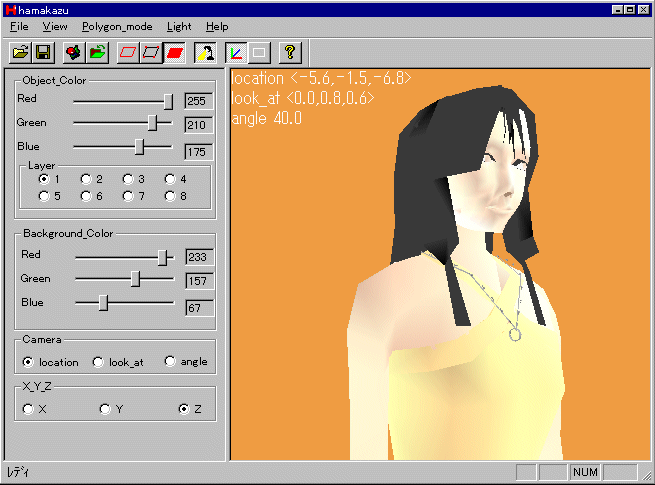655x485 pixels.
Task: Choose Camera angle radio button
Action: [170, 361]
